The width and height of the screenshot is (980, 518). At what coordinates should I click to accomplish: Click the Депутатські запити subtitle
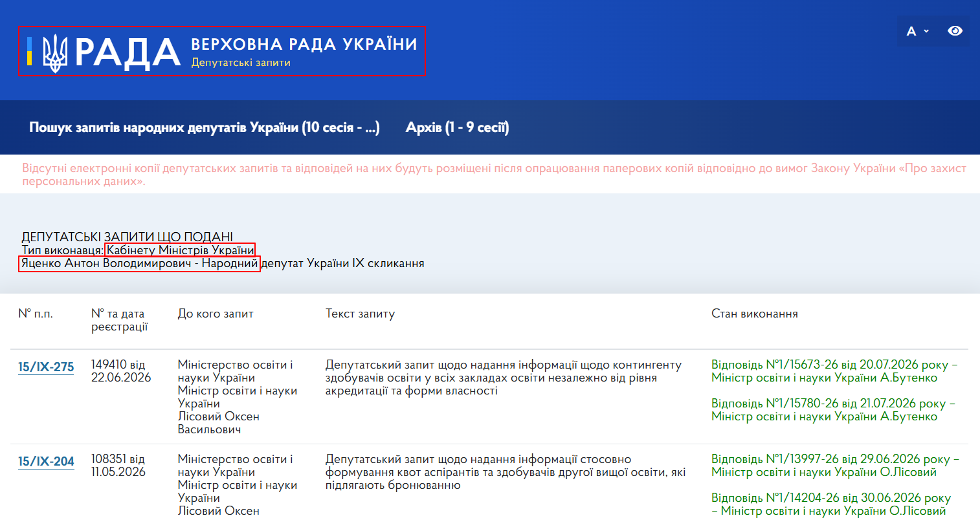pos(241,63)
